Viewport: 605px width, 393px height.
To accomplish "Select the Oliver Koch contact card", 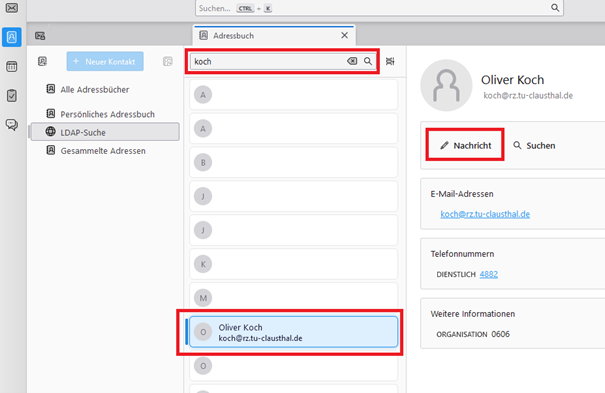I will coord(293,332).
